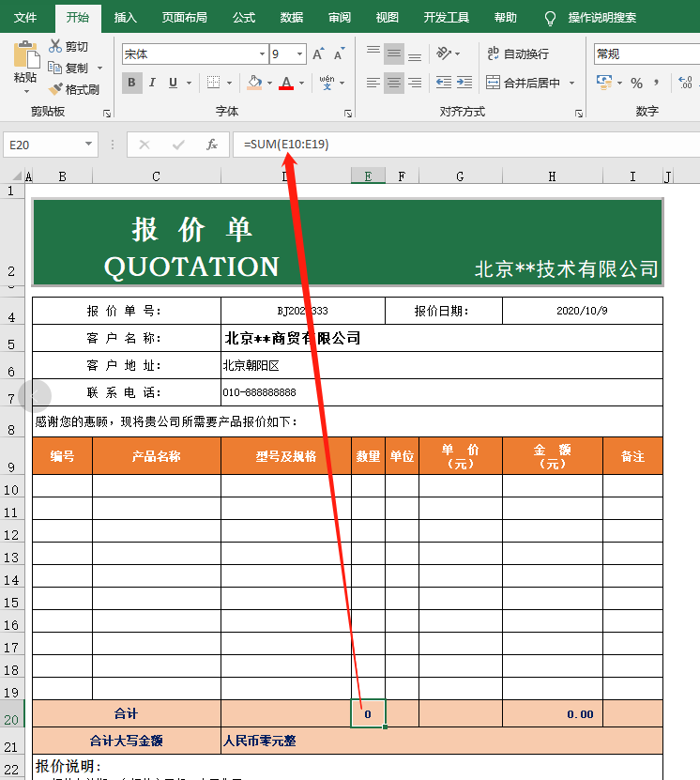The image size is (700, 780).
Task: Toggle center horizontal alignment
Action: coord(394,82)
